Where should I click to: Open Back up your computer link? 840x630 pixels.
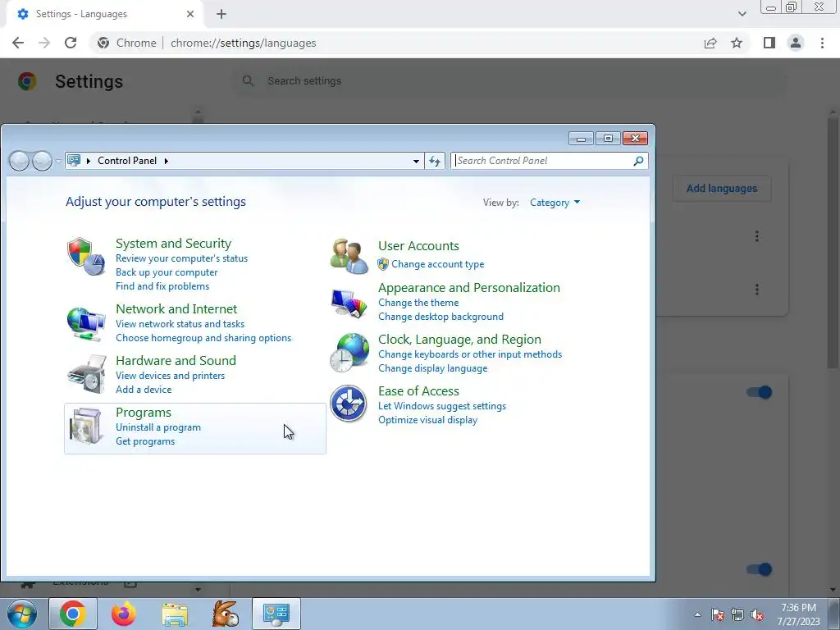point(167,272)
